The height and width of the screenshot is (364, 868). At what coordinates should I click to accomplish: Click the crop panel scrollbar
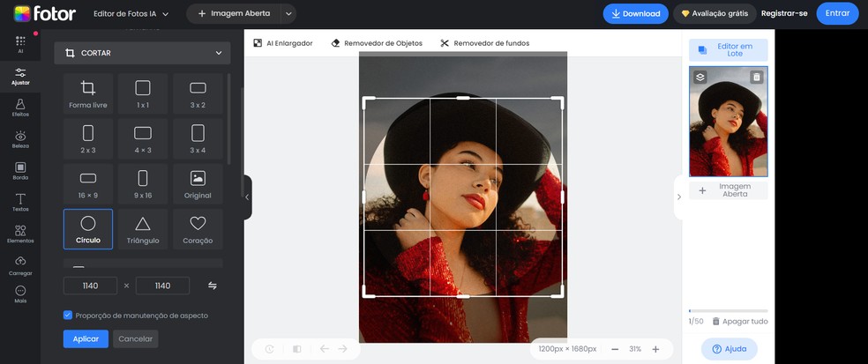click(229, 119)
